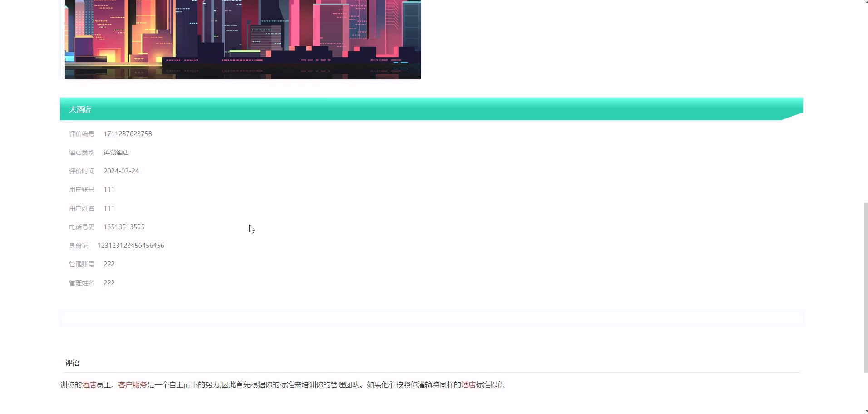Screen dimensions: 868x414
Task: Click the teal 大酒店 header bar
Action: pos(409,109)
